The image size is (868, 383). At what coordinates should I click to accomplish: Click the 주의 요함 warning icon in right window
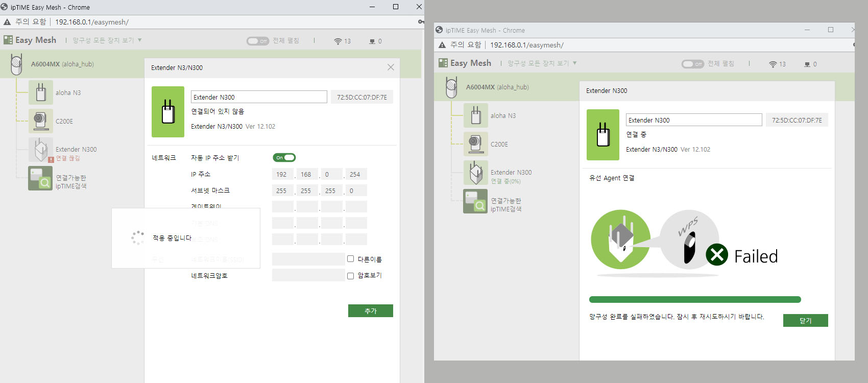[x=442, y=45]
